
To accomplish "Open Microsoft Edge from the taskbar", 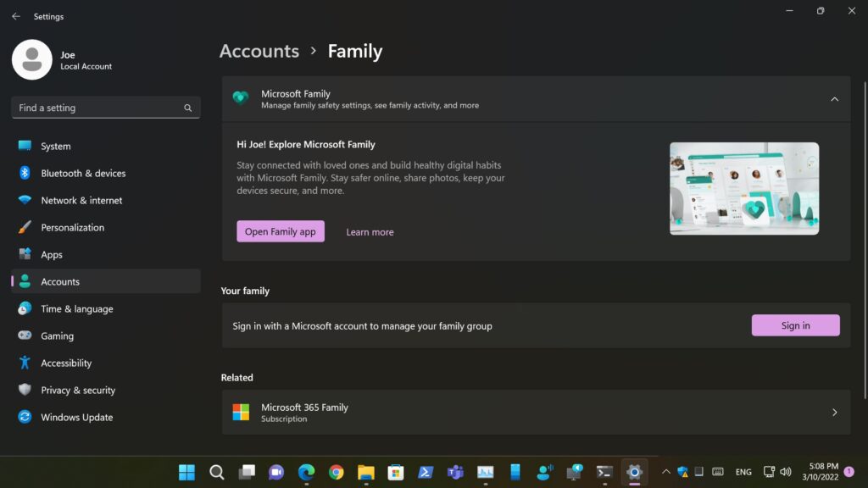I will 306,472.
